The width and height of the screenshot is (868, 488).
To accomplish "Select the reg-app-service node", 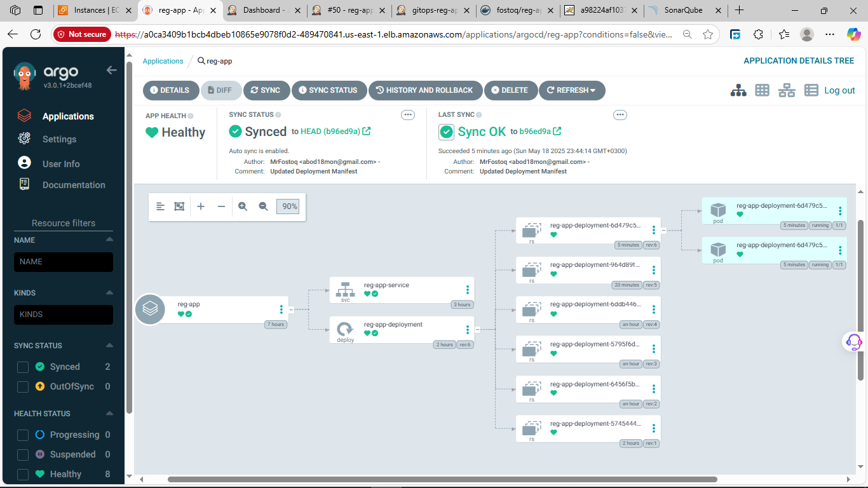I will click(x=402, y=290).
